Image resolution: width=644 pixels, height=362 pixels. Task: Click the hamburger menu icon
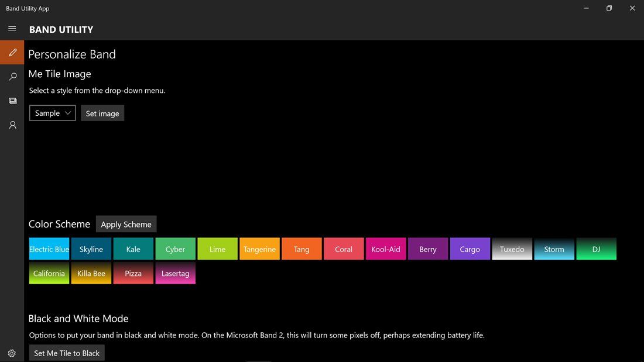[12, 27]
